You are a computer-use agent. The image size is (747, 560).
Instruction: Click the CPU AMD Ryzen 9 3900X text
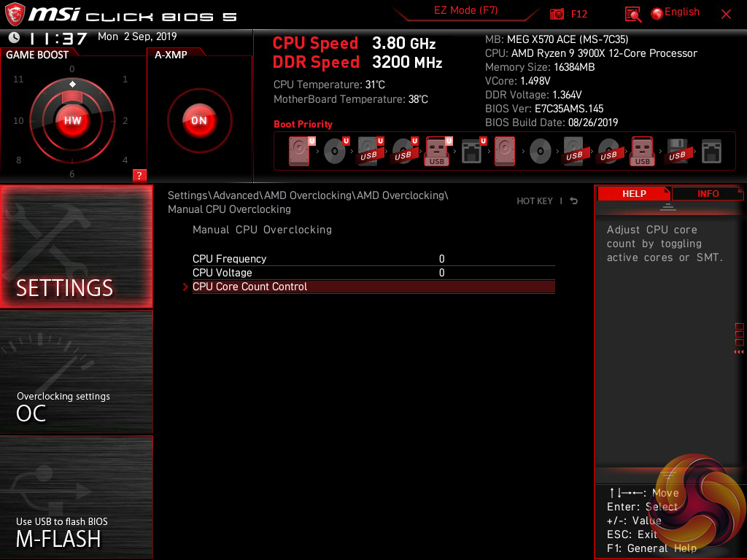pyautogui.click(x=591, y=53)
